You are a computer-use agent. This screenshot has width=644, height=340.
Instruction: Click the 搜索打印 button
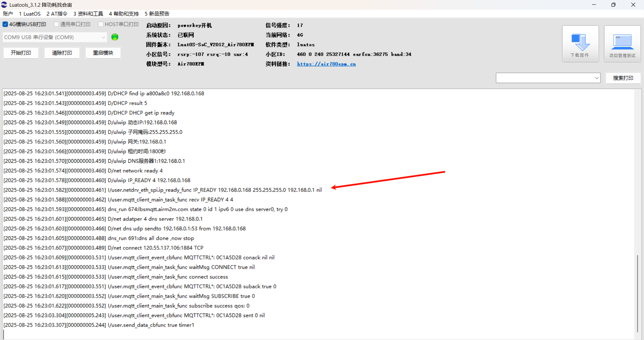[623, 78]
